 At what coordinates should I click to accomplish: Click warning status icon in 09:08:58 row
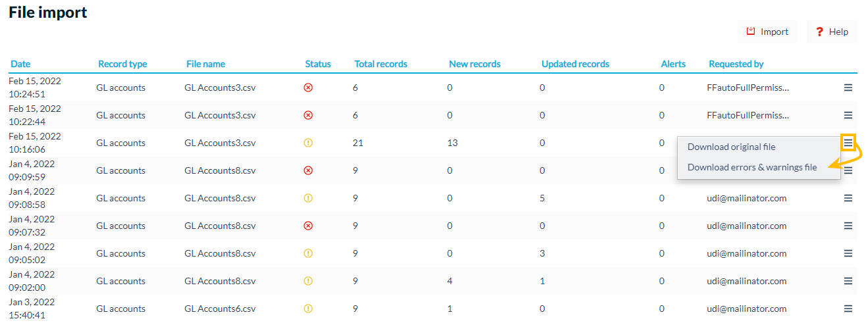click(308, 198)
